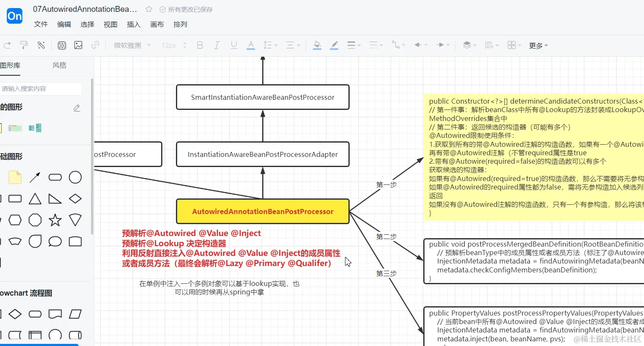Open the 选择 menu
644x346 pixels.
click(x=88, y=25)
